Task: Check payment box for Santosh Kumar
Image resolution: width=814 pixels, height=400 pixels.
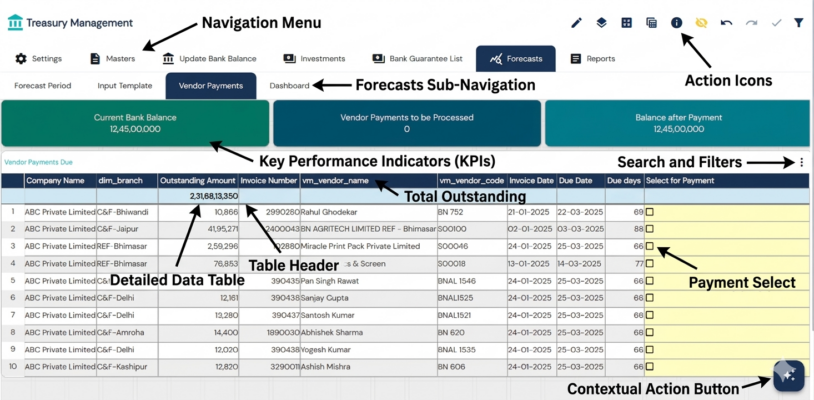Action: (649, 315)
